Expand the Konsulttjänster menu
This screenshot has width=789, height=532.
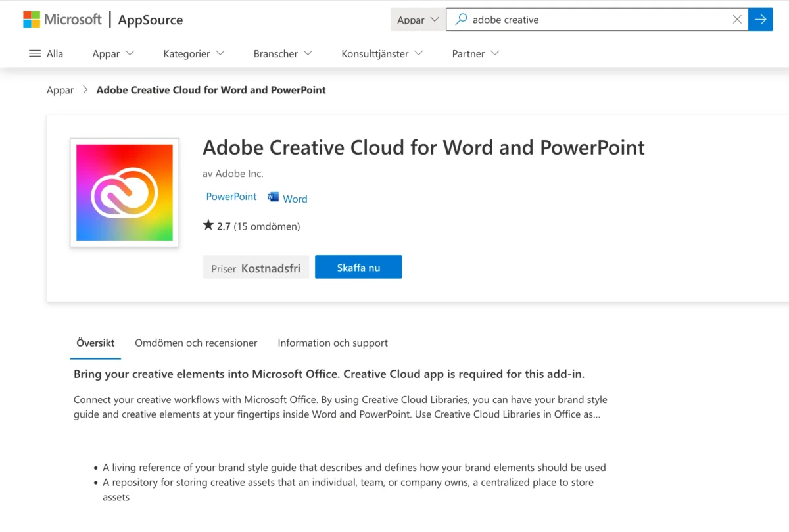(x=382, y=53)
